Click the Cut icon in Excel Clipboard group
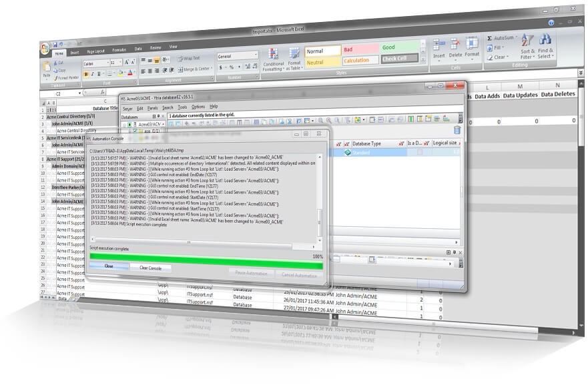Screen dimensions: 588x387 coord(56,63)
